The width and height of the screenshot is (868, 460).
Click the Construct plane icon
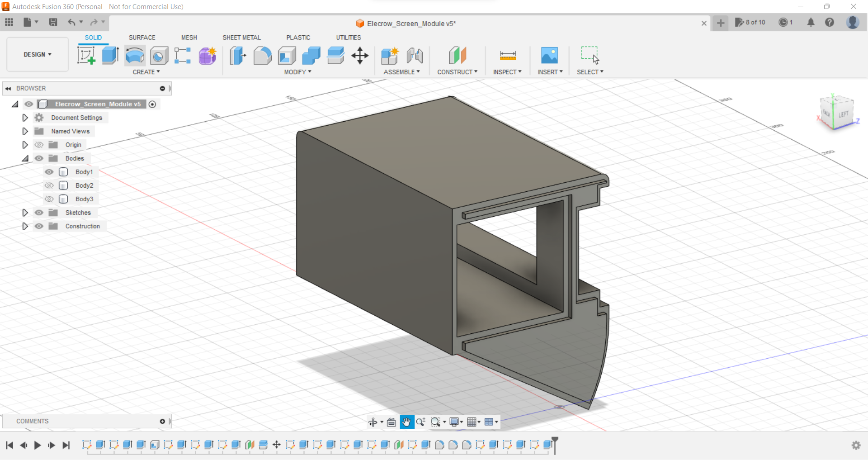[x=458, y=56]
